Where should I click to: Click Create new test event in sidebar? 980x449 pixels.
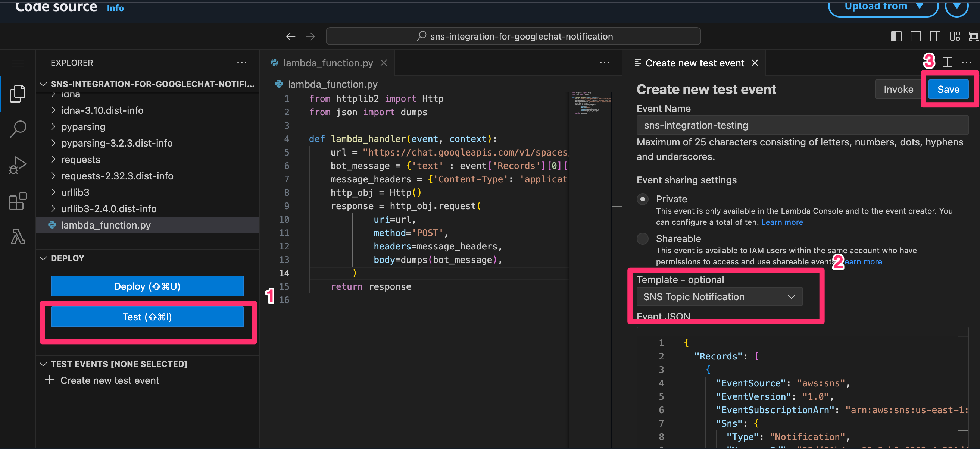[x=110, y=380]
